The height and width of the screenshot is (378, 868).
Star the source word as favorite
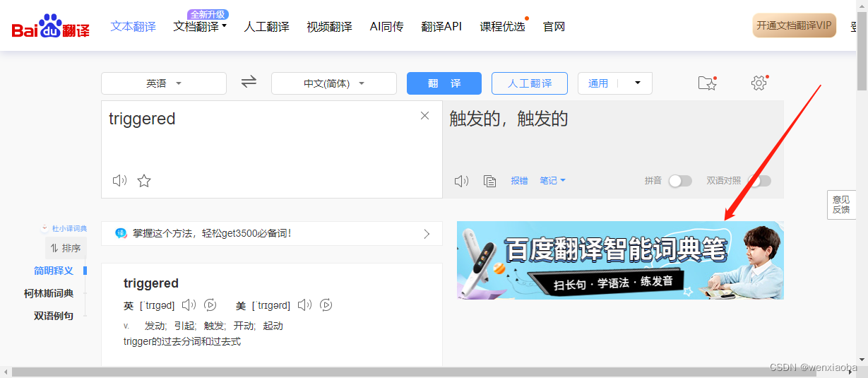pyautogui.click(x=144, y=180)
